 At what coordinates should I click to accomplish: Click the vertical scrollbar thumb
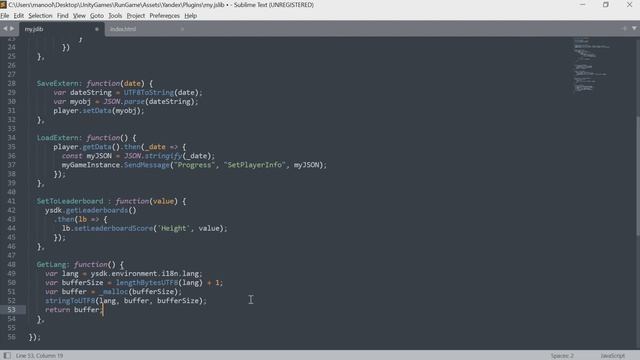[637, 176]
